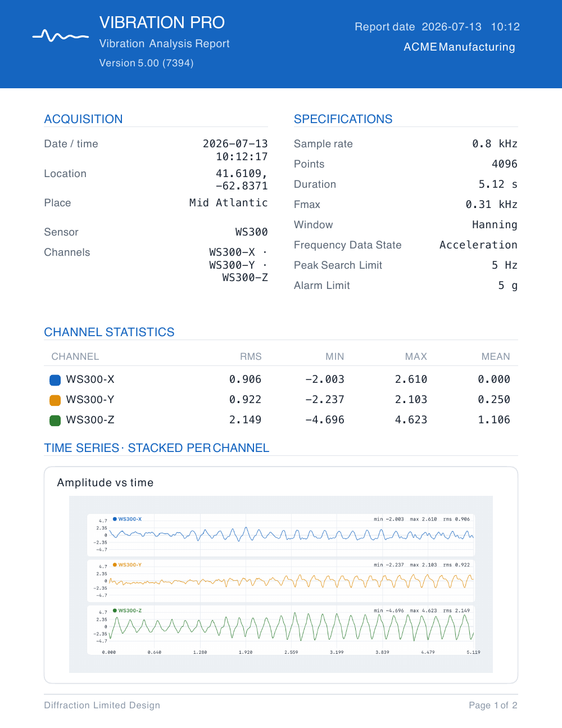Click the 'Amplitude vs time' chart title
The image size is (562, 728).
(105, 483)
